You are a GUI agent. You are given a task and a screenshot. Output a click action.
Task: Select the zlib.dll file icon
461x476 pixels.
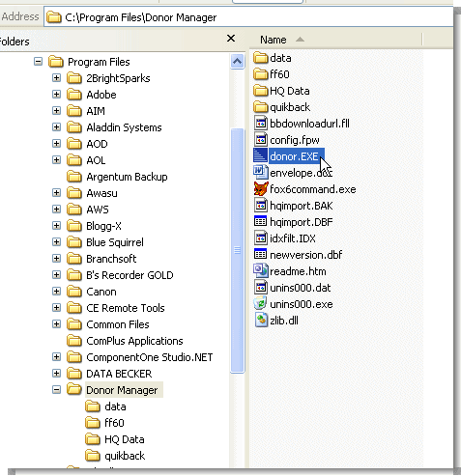click(x=261, y=321)
